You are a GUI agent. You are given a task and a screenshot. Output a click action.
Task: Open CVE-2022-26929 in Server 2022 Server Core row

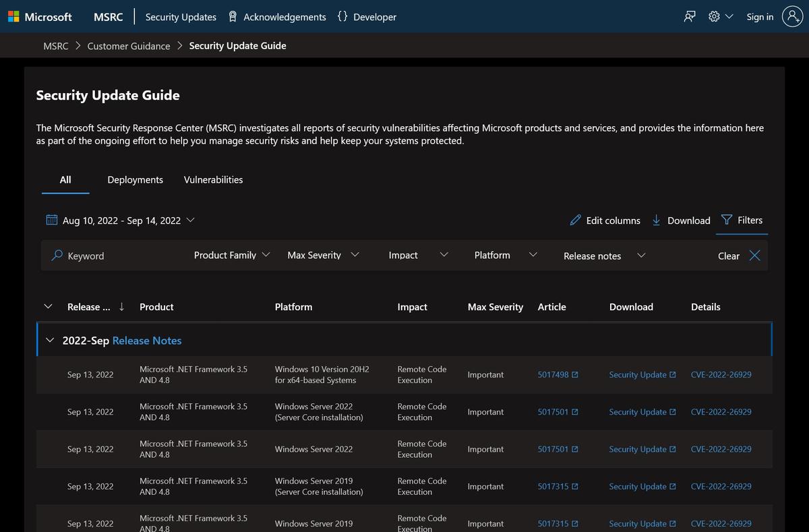(x=721, y=412)
